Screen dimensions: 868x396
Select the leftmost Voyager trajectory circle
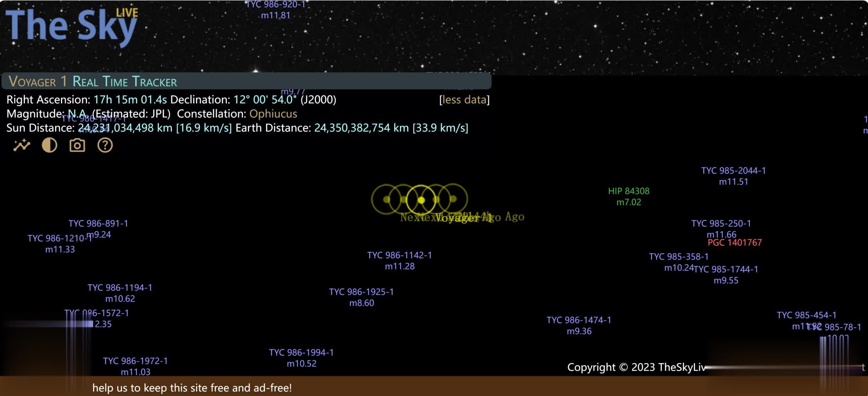tap(386, 199)
